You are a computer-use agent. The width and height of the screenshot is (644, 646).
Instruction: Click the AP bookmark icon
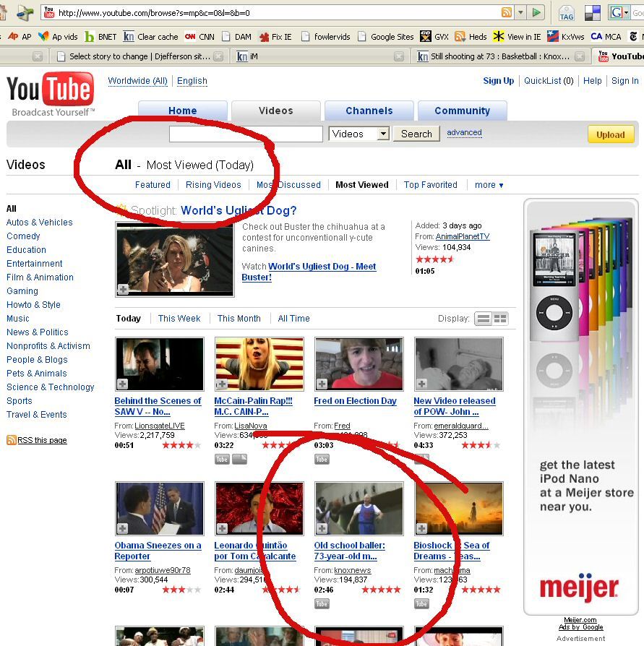point(13,37)
